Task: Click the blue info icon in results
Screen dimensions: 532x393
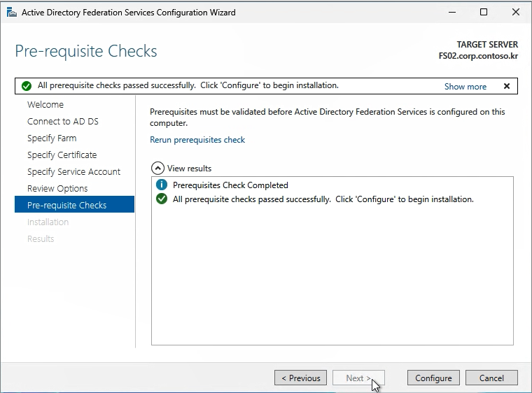Action: (162, 185)
